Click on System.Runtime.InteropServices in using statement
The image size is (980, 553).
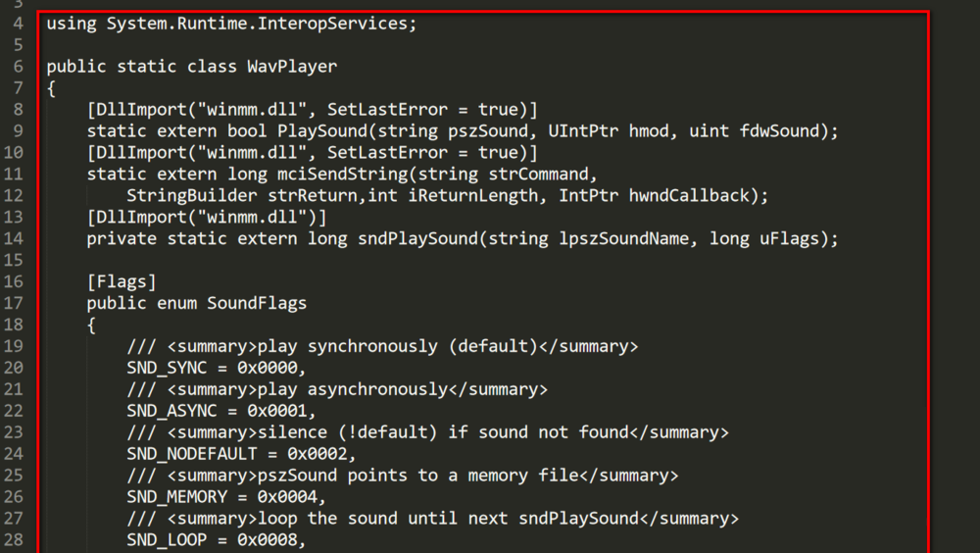pos(257,24)
